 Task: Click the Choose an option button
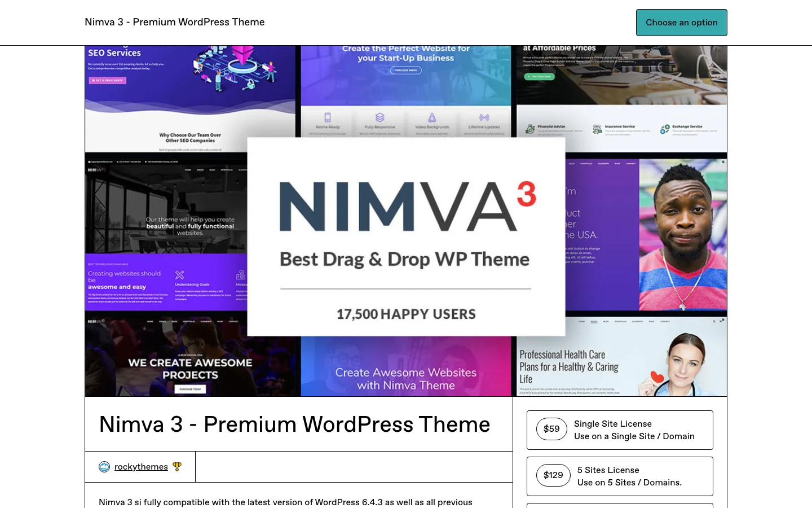tap(682, 23)
